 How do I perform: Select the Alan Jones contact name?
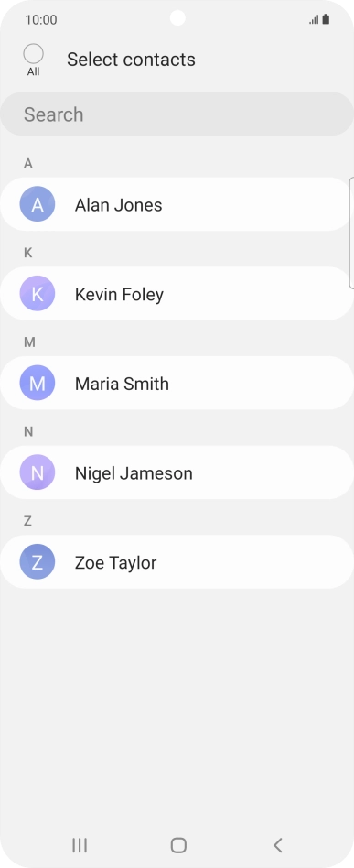pos(118,205)
